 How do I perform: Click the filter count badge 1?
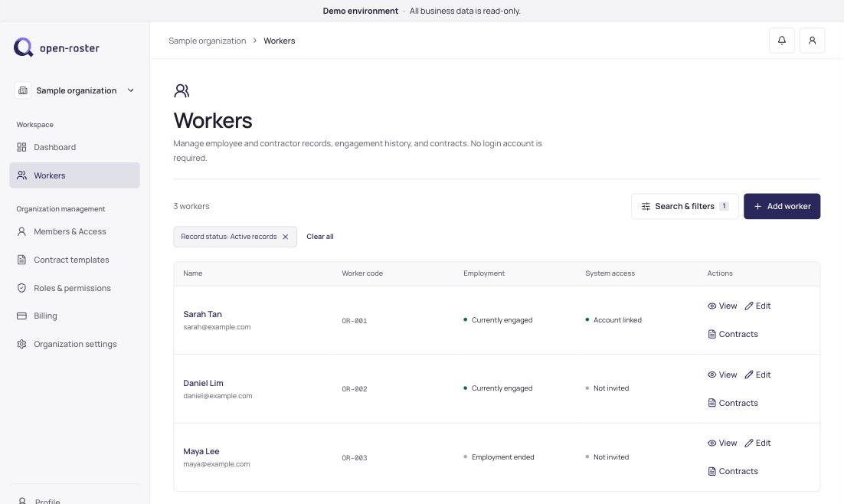click(x=724, y=206)
